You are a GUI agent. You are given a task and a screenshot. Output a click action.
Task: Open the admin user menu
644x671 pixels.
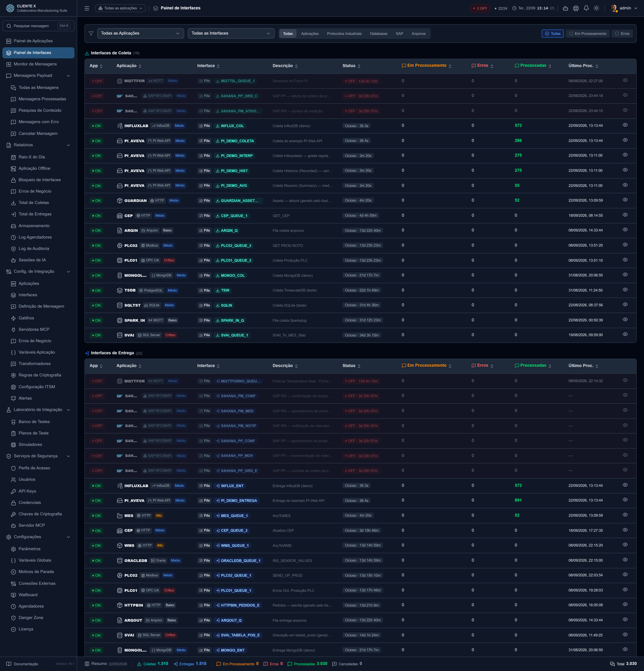(x=624, y=8)
